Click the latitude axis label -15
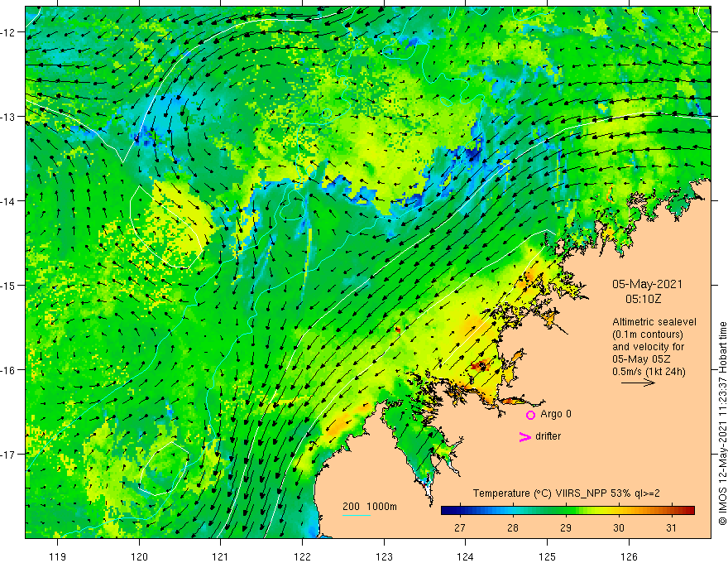The height and width of the screenshot is (563, 728). pyautogui.click(x=8, y=285)
